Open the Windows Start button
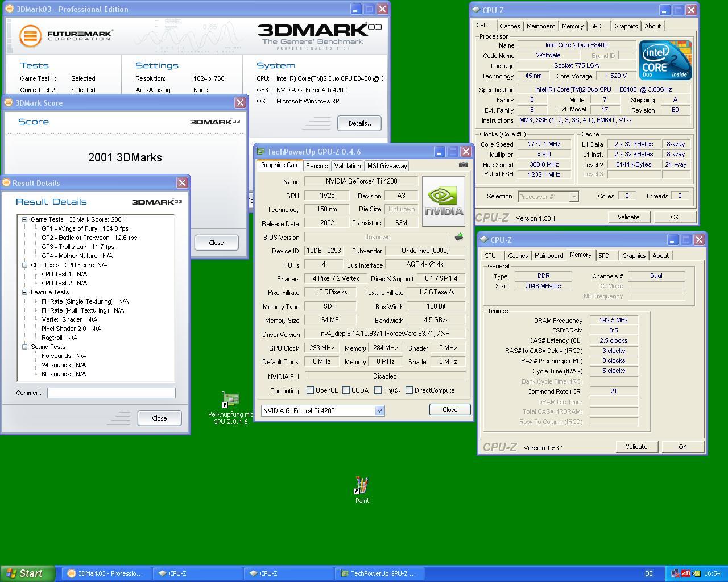Screen dimensions: 728x582 click(27, 573)
